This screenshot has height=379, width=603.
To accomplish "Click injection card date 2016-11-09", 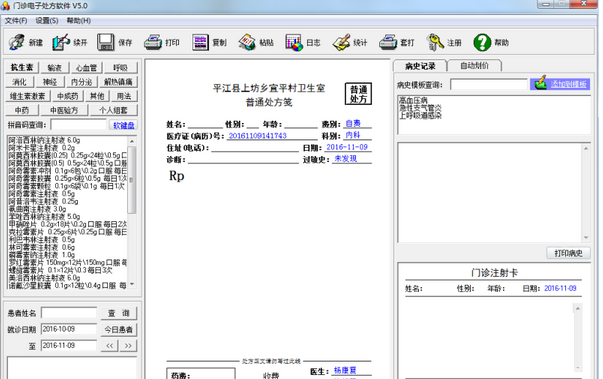I will 560,288.
